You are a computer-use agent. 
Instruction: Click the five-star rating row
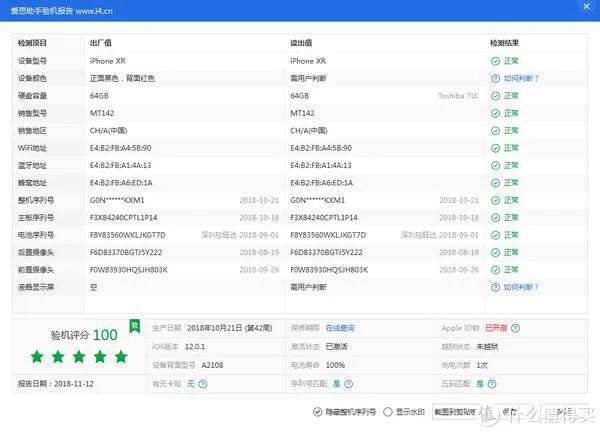tap(79, 357)
